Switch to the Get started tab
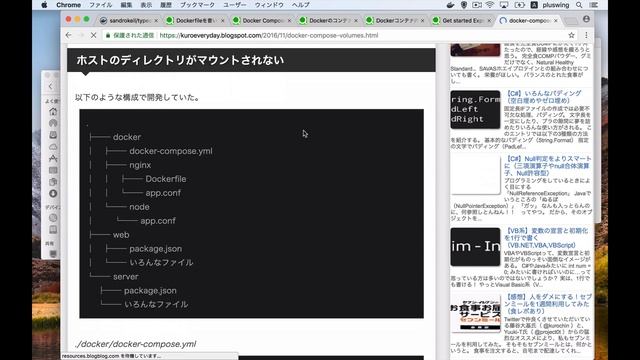Image resolution: width=640 pixels, height=360 pixels. 462,20
